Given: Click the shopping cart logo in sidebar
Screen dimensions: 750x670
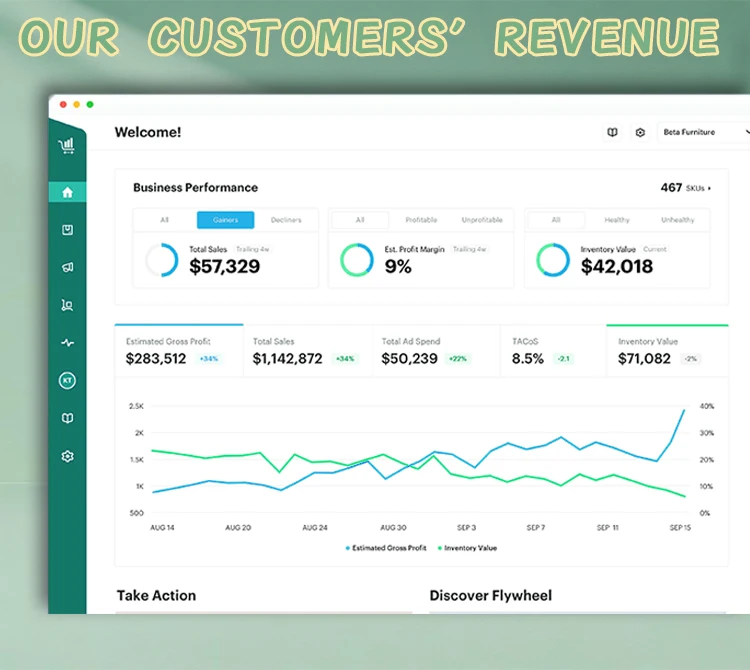Looking at the screenshot, I should coord(67,146).
